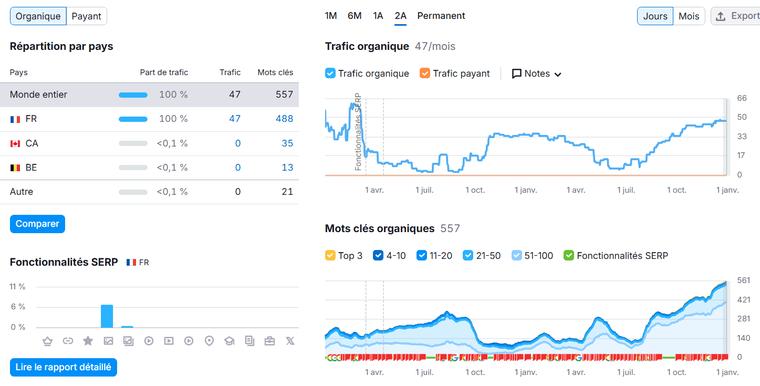Uncheck the Trafic organique checkbox
Screen dimensions: 760x386
pyautogui.click(x=330, y=74)
